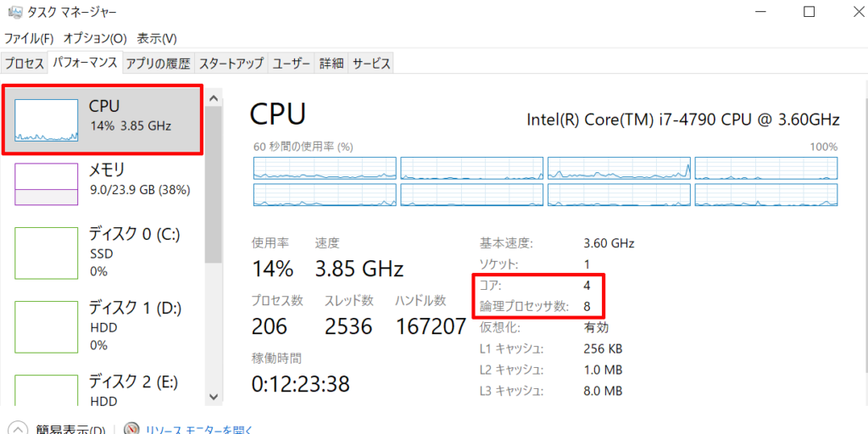
Task: Collapse view with 簡易表示 chevron icon
Action: click(x=19, y=429)
